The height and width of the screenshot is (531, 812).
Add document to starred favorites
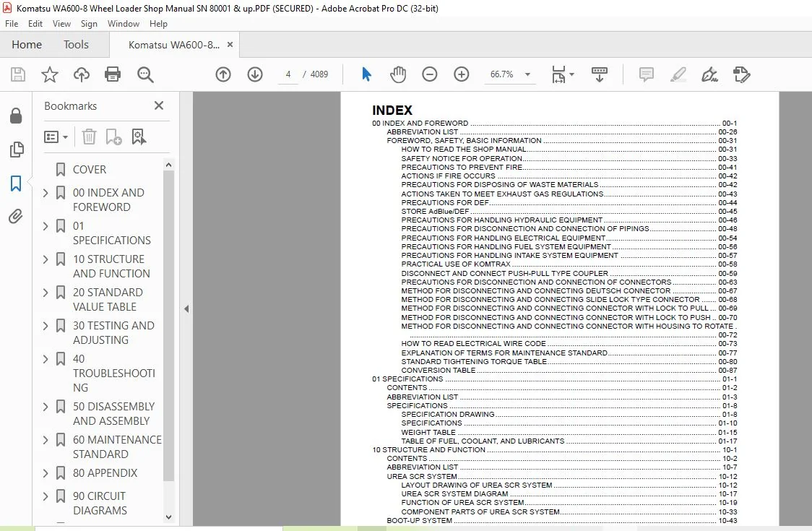click(50, 74)
